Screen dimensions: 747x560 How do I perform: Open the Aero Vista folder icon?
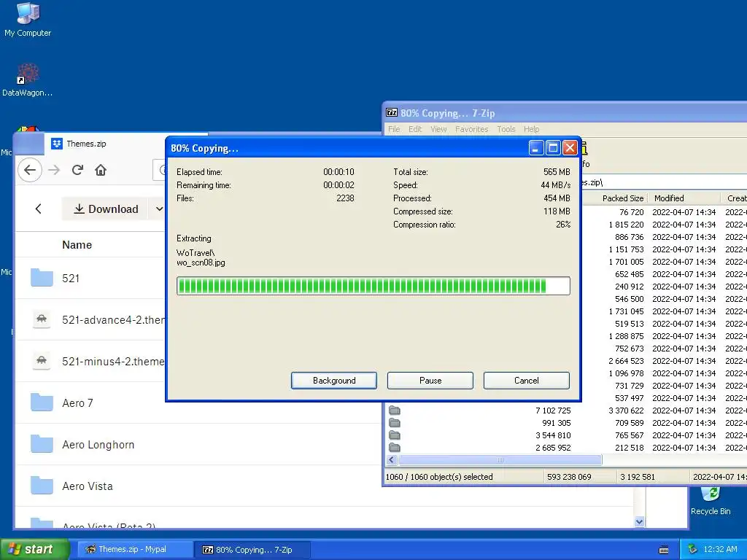click(x=42, y=485)
